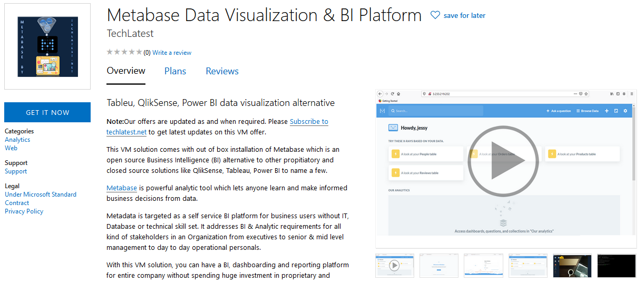Click the Metabase product logo image
This screenshot has height=282, width=644.
pos(47,46)
